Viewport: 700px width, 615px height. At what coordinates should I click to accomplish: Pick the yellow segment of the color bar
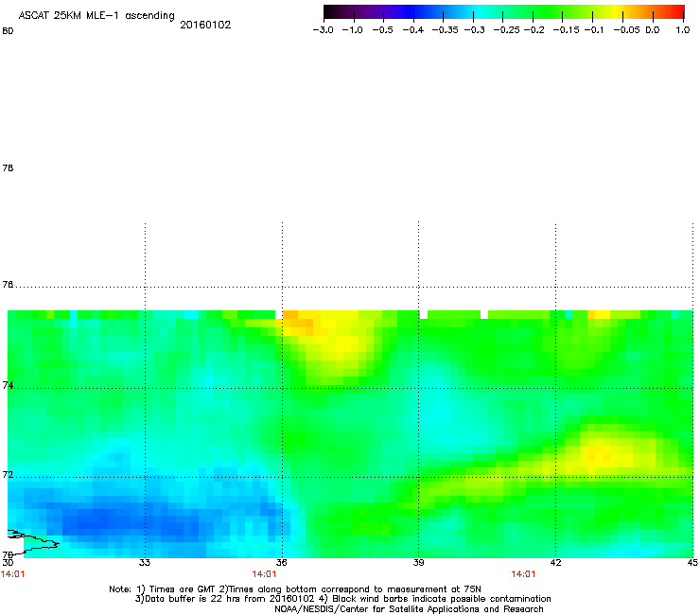[616, 11]
